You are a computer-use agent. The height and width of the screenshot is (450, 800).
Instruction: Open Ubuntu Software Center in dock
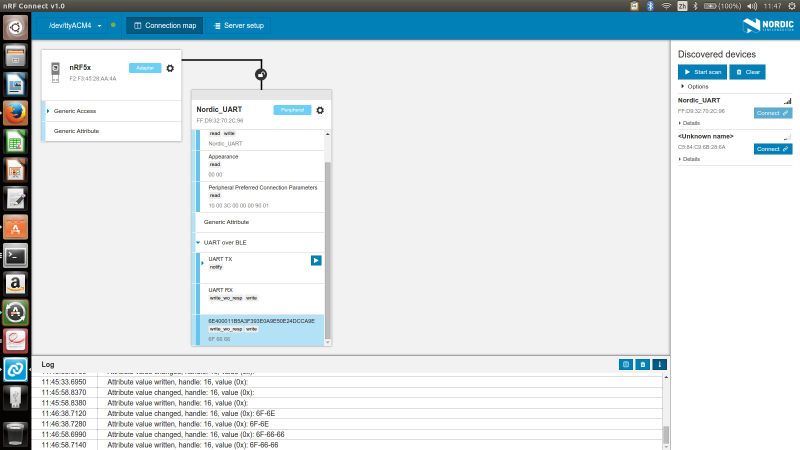[15, 227]
